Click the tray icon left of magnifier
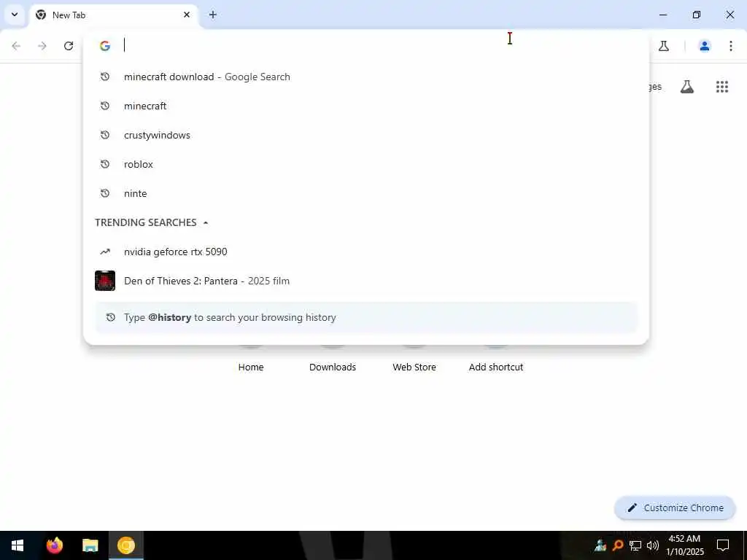Screen dimensions: 747x560 click(600, 545)
